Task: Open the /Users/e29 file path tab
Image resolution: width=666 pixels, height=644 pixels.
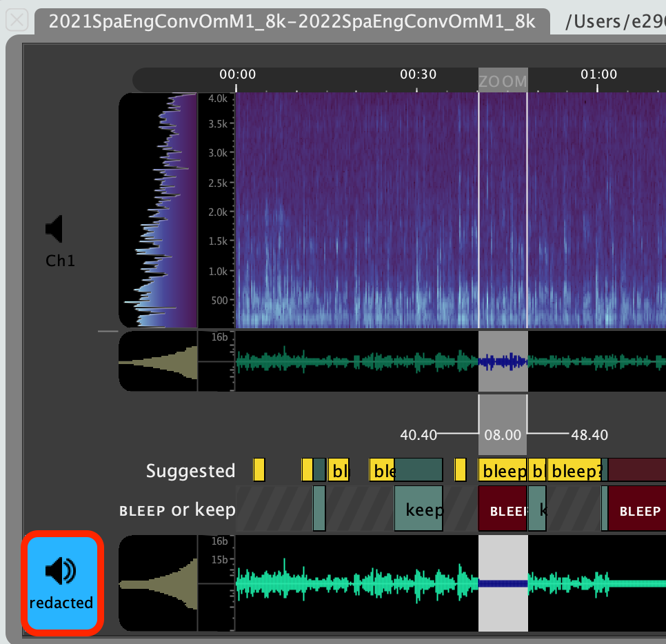Action: pos(609,21)
